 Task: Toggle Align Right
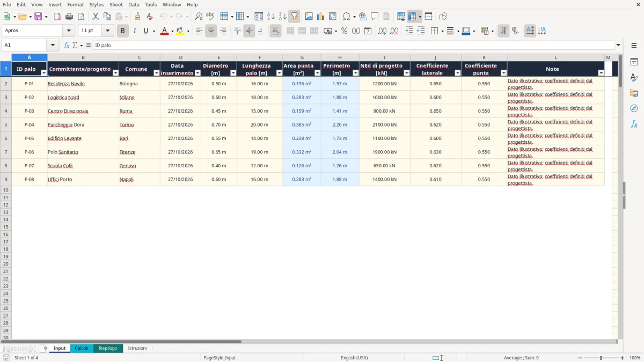click(223, 31)
